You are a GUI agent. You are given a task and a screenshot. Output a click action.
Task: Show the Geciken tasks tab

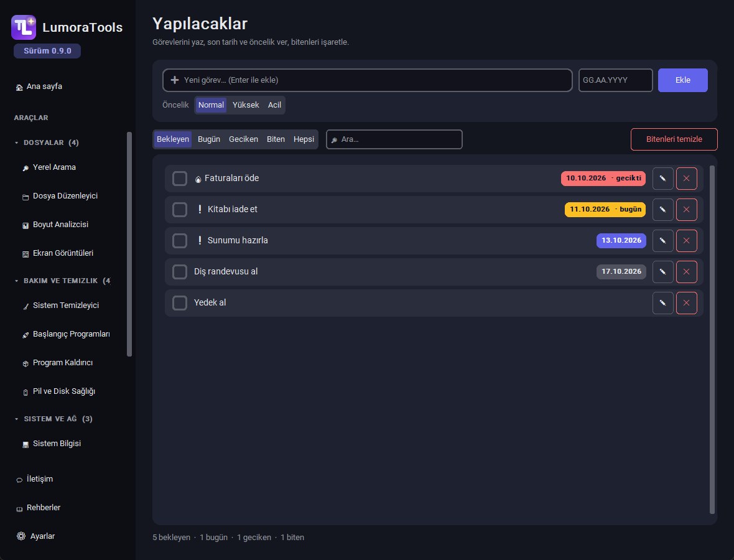(x=243, y=139)
